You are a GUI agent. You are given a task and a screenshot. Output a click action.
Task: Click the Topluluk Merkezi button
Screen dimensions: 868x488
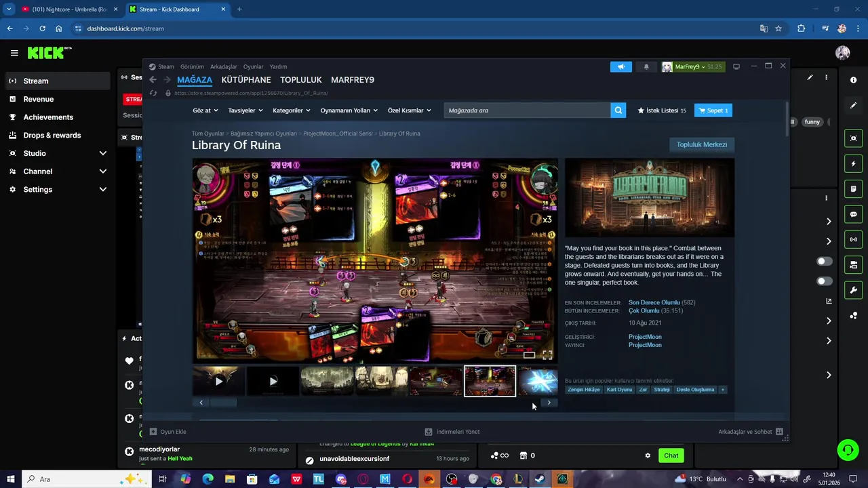[x=701, y=144]
